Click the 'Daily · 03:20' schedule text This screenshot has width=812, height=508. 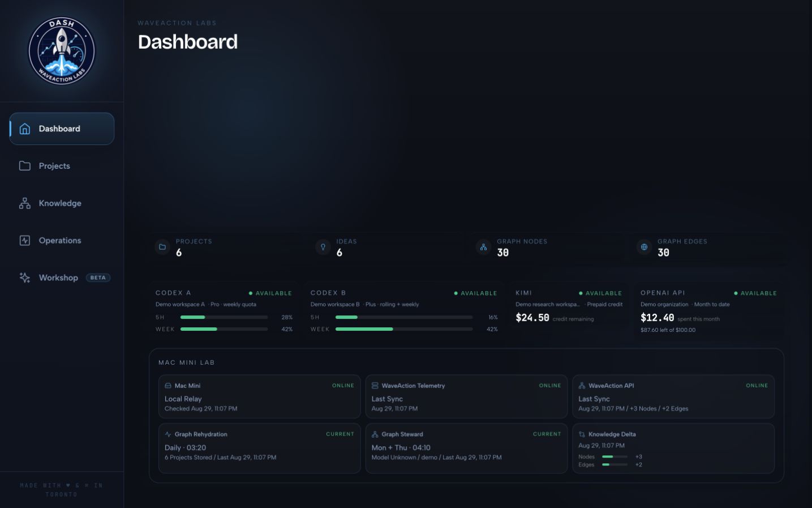(186, 447)
